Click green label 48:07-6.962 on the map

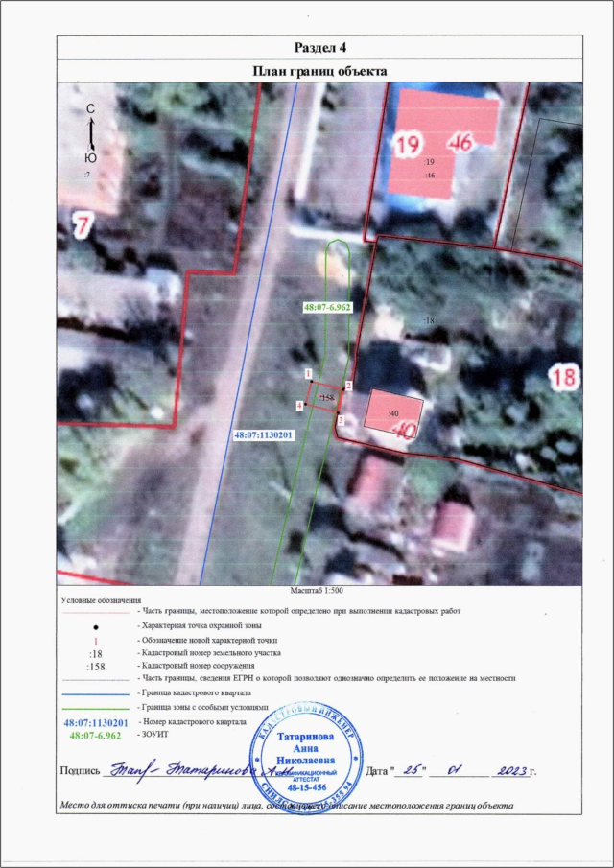327,309
